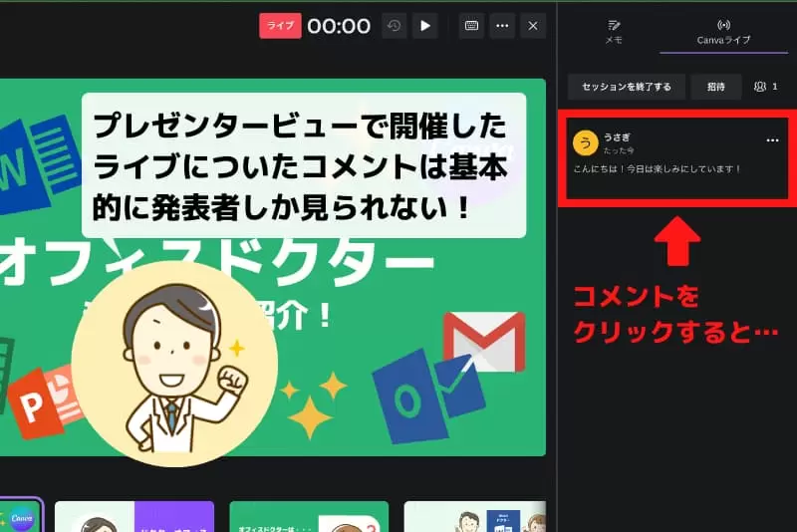Viewport: 797px width, 532px height.
Task: Open options menu on うさぎ comment
Action: (772, 140)
